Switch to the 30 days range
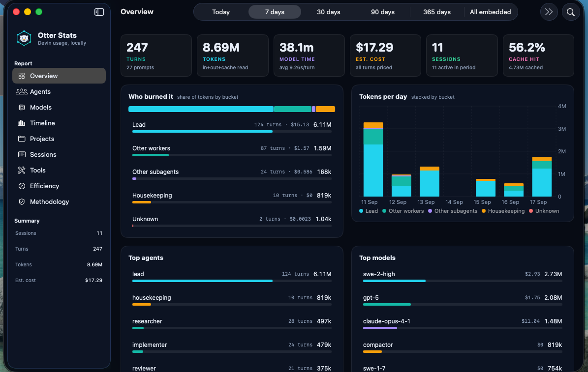 tap(329, 12)
